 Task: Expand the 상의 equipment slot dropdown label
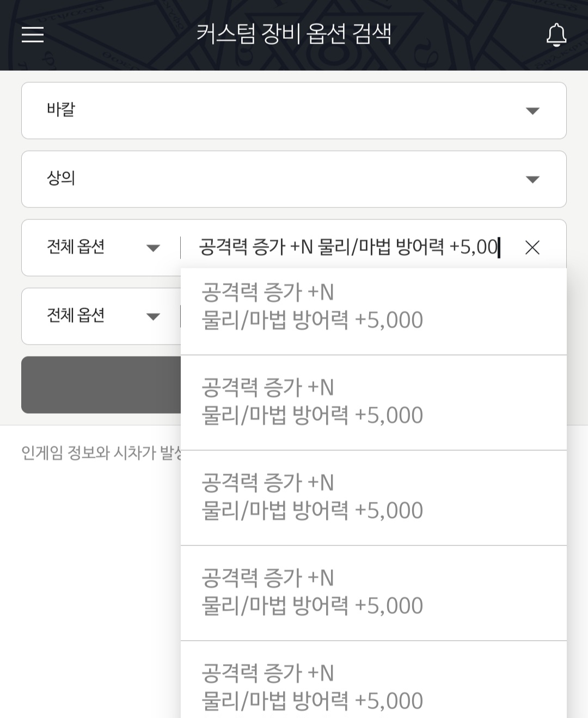pos(61,179)
